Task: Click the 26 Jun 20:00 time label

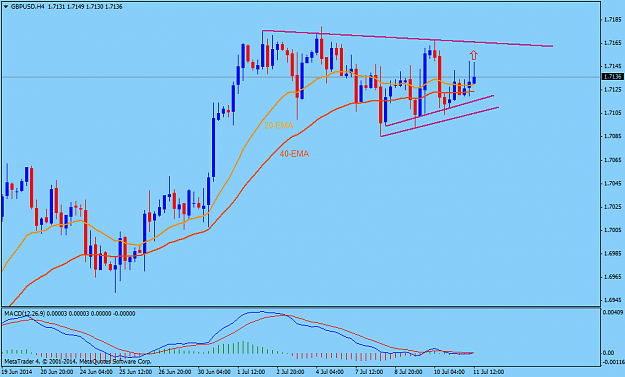Action: point(175,372)
